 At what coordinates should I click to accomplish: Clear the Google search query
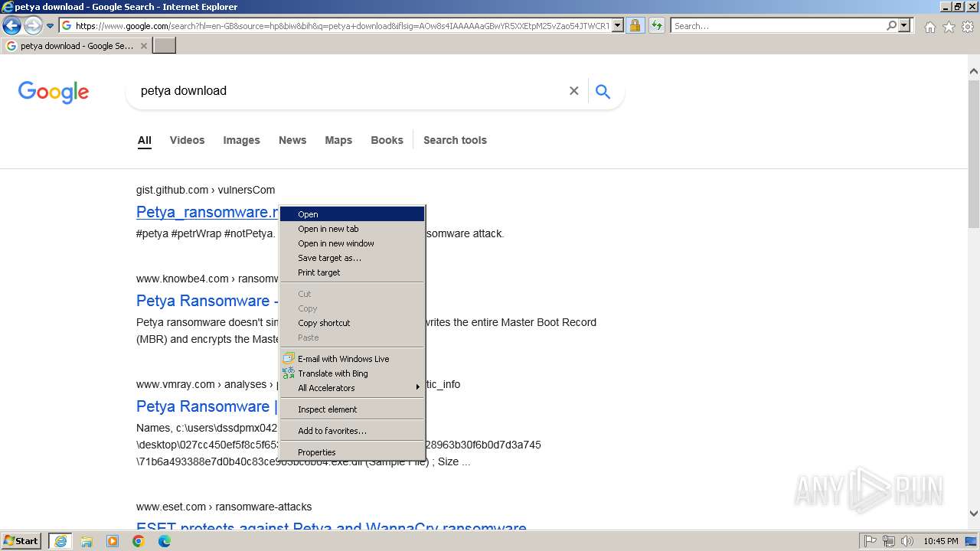click(x=573, y=91)
